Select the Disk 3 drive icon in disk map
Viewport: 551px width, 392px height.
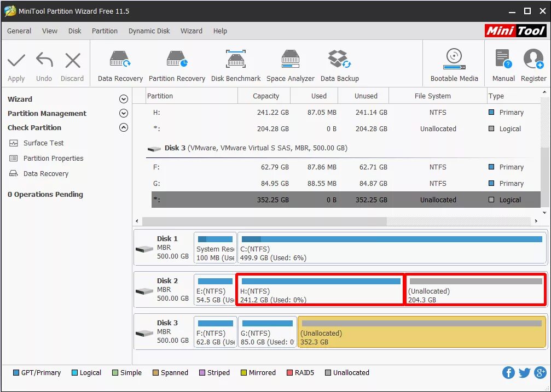[144, 333]
